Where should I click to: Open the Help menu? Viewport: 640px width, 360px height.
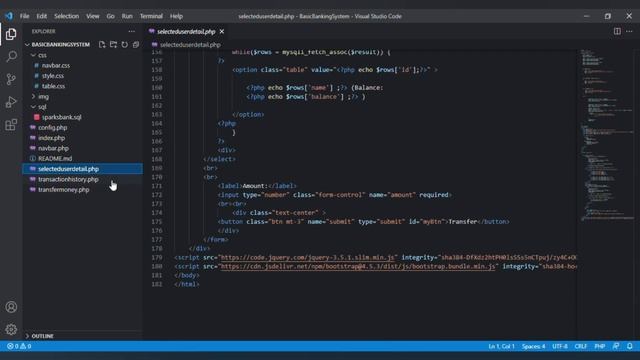pos(176,16)
